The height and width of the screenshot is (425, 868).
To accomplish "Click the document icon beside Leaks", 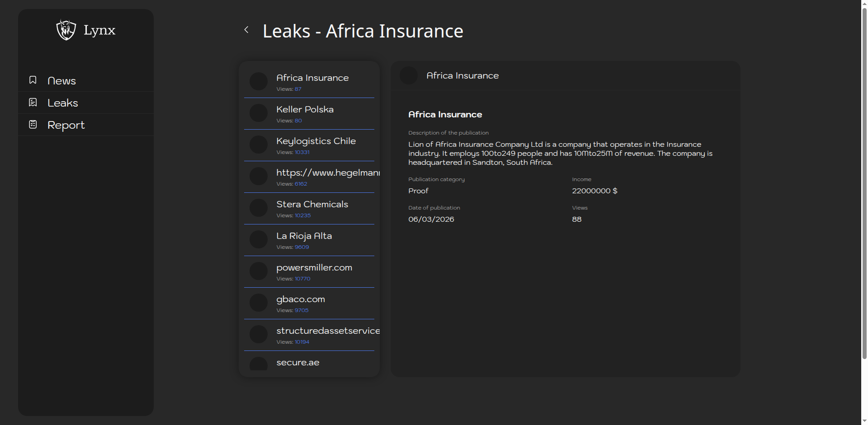I will (x=33, y=102).
